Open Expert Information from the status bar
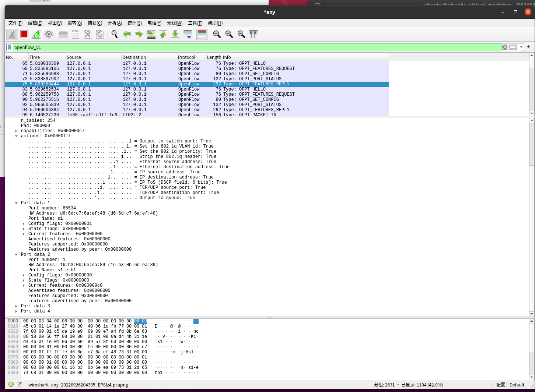Viewport: 535px width, 392px height. (x=11, y=384)
